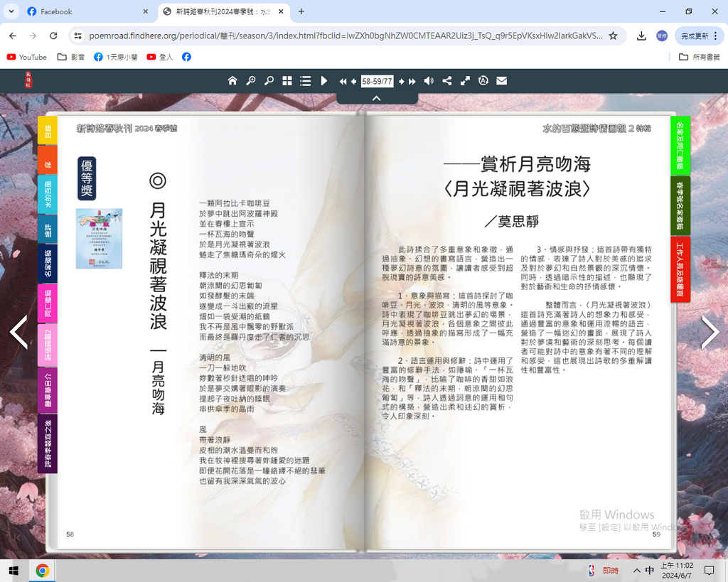Viewport: 728px width, 582px height.
Task: Email the book using envelope icon
Action: point(502,81)
